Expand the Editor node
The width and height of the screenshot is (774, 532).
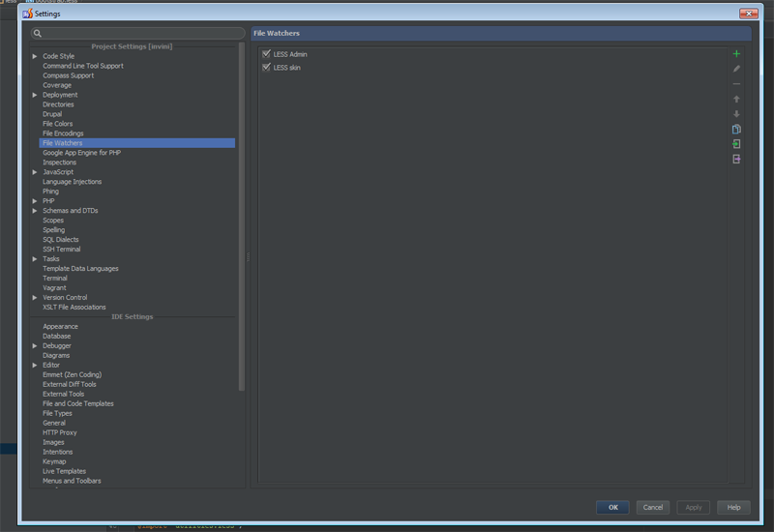point(35,366)
